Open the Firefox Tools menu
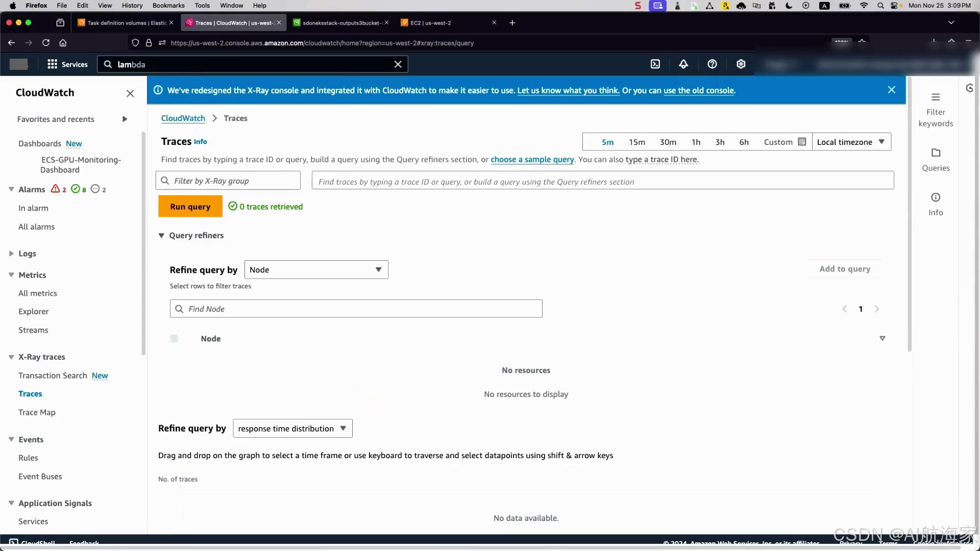 202,6
